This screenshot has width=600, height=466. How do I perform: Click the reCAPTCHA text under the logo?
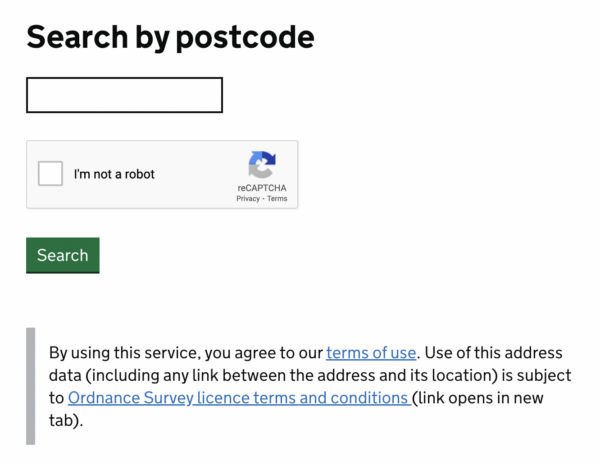click(x=262, y=188)
